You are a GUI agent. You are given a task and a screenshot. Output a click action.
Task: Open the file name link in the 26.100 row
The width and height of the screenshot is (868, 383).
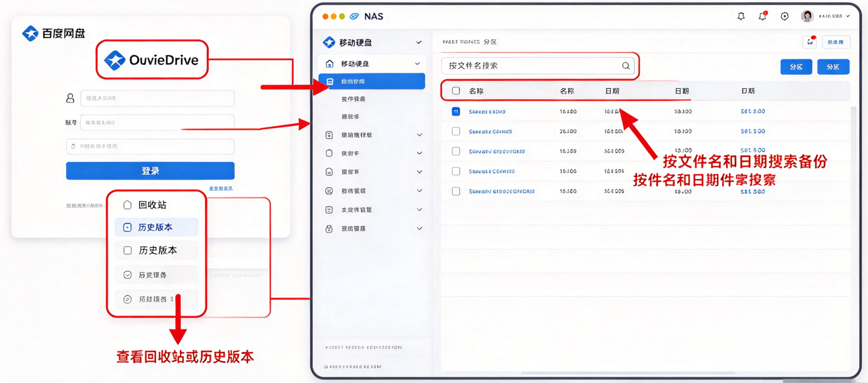click(x=490, y=132)
